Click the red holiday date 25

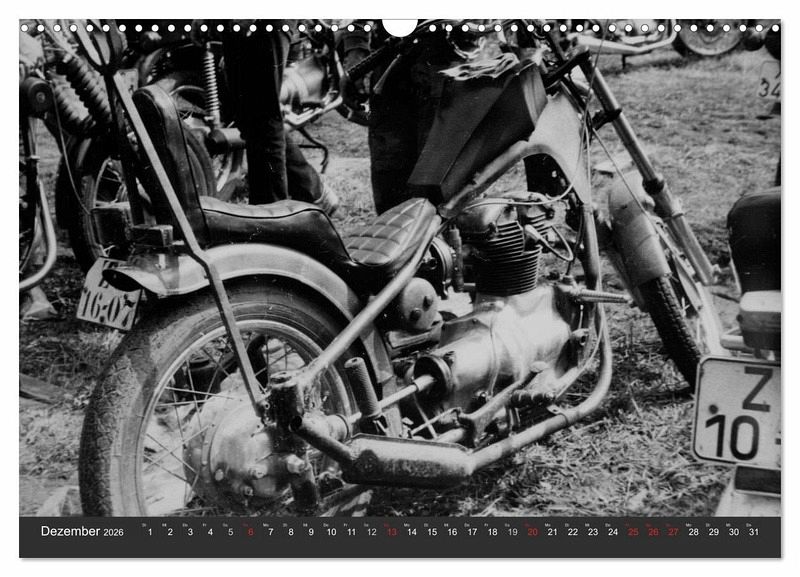click(633, 532)
